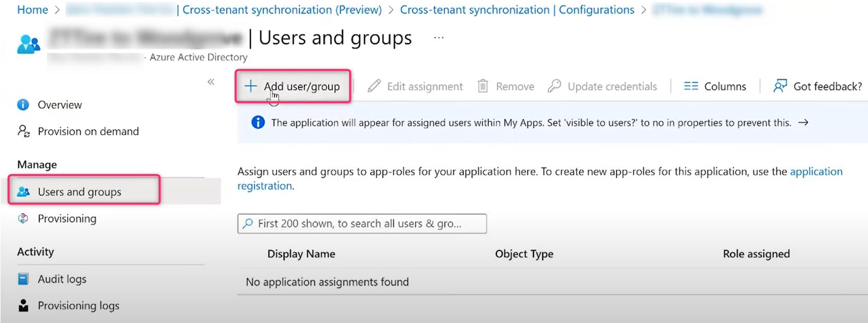Open Audit logs under Activity
Viewport: 868px width, 323px height.
(x=62, y=279)
